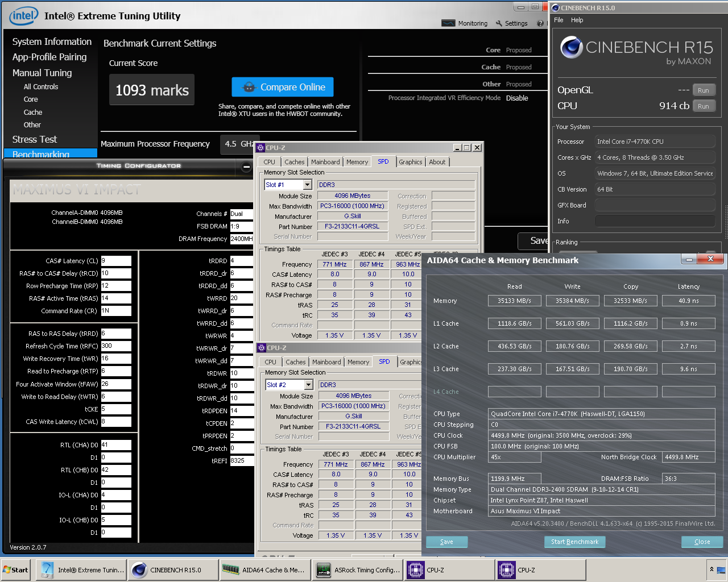The width and height of the screenshot is (728, 582).
Task: Click the Compare Online button
Action: point(283,87)
